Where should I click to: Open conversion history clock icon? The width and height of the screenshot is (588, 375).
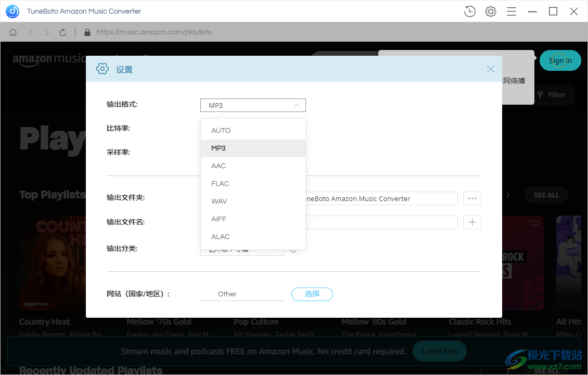click(x=469, y=11)
